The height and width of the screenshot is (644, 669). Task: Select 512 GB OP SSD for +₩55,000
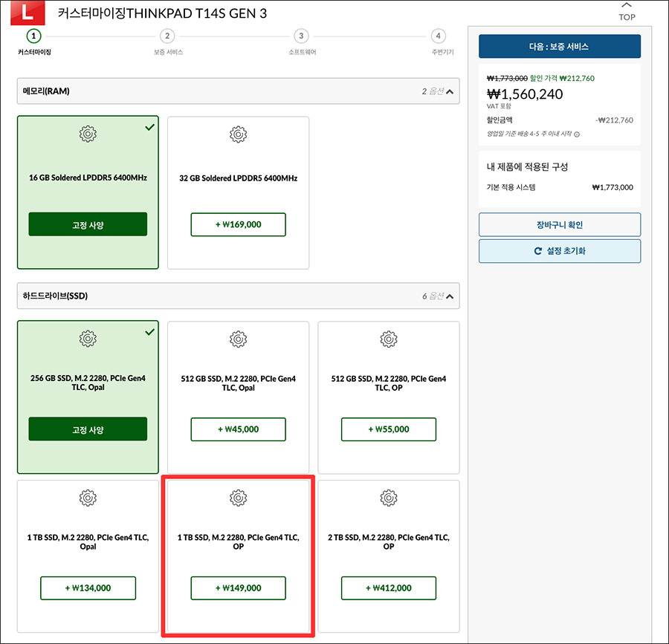389,429
